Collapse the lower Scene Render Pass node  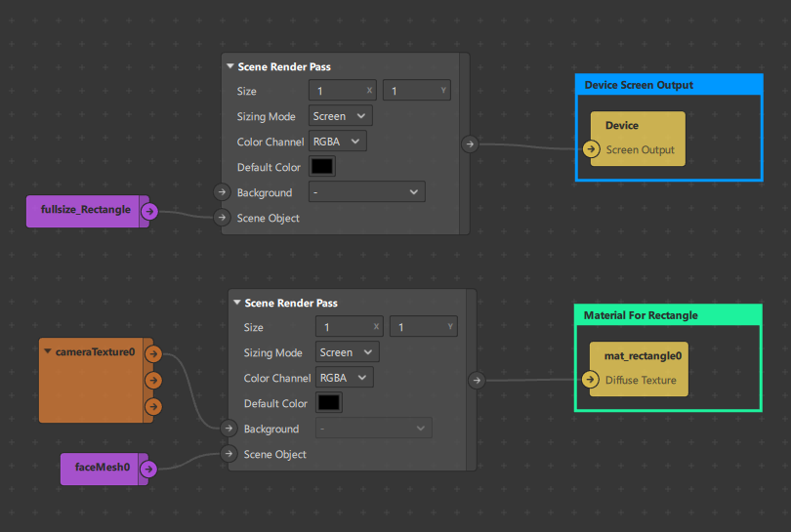point(237,302)
